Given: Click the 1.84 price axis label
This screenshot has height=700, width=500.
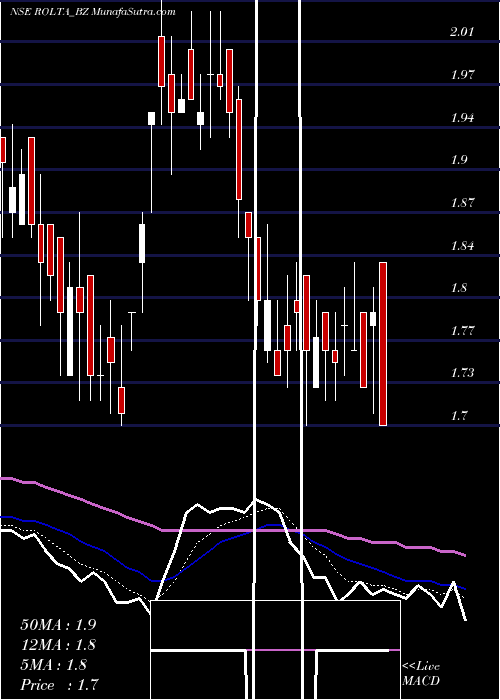Looking at the screenshot, I should click(462, 246).
